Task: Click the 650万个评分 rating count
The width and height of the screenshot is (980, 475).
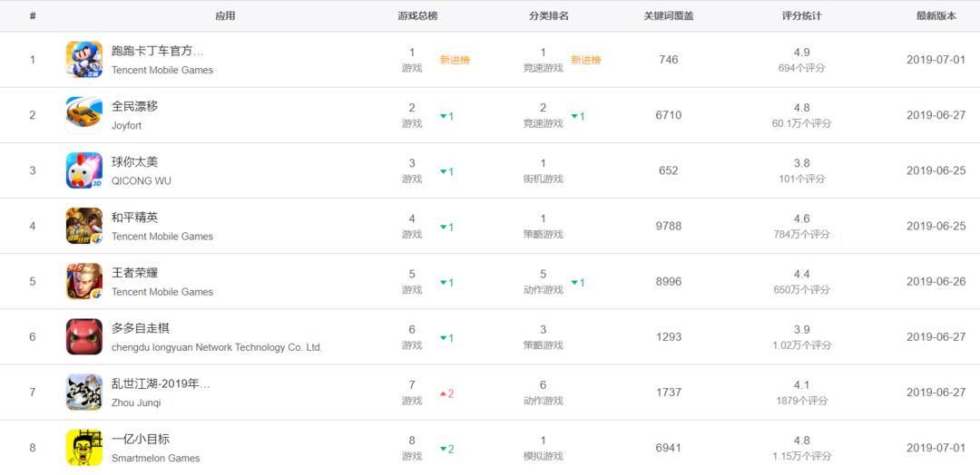Action: pyautogui.click(x=802, y=289)
